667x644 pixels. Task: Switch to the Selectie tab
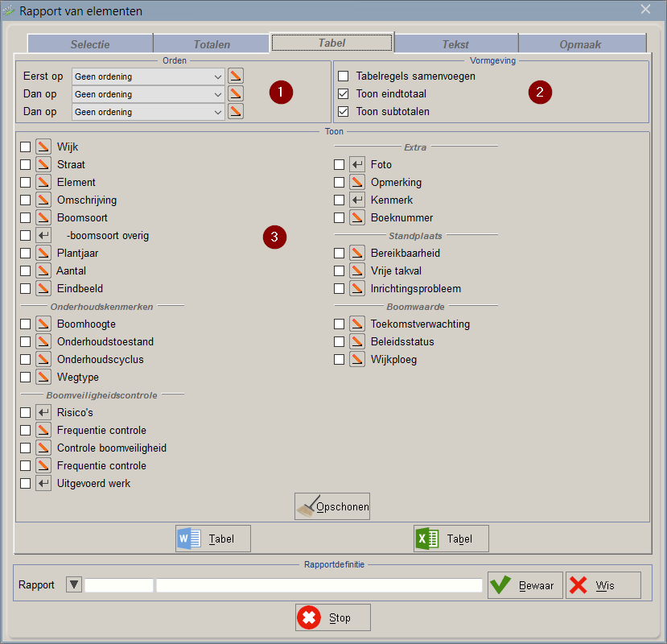click(89, 44)
